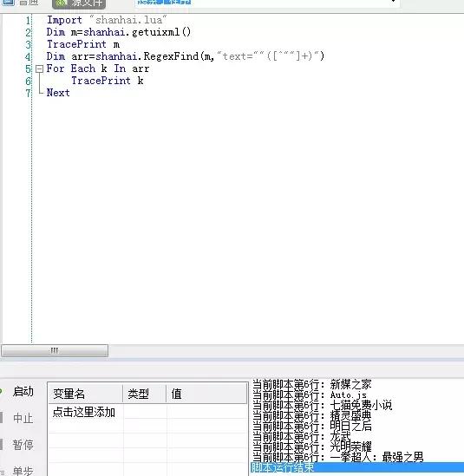Select the output line 光明荣耀
The image size is (464, 476).
312,447
